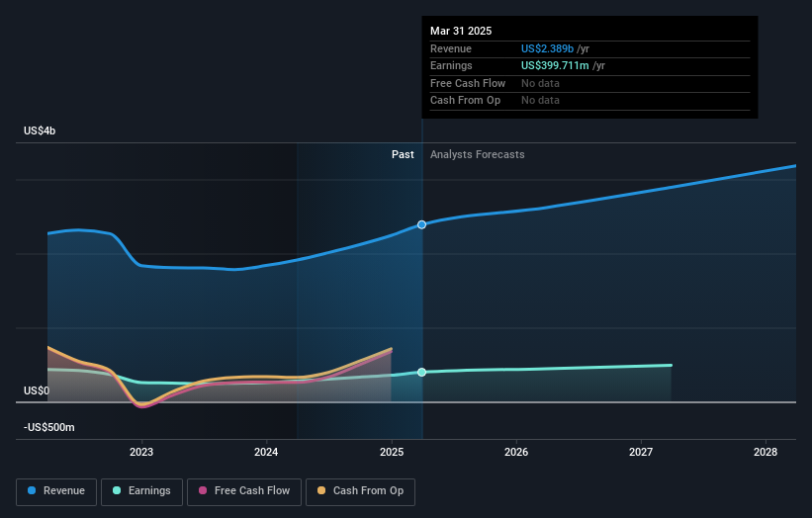812x518 pixels.
Task: Click the Mar 31 2025 tooltip date
Action: point(461,31)
